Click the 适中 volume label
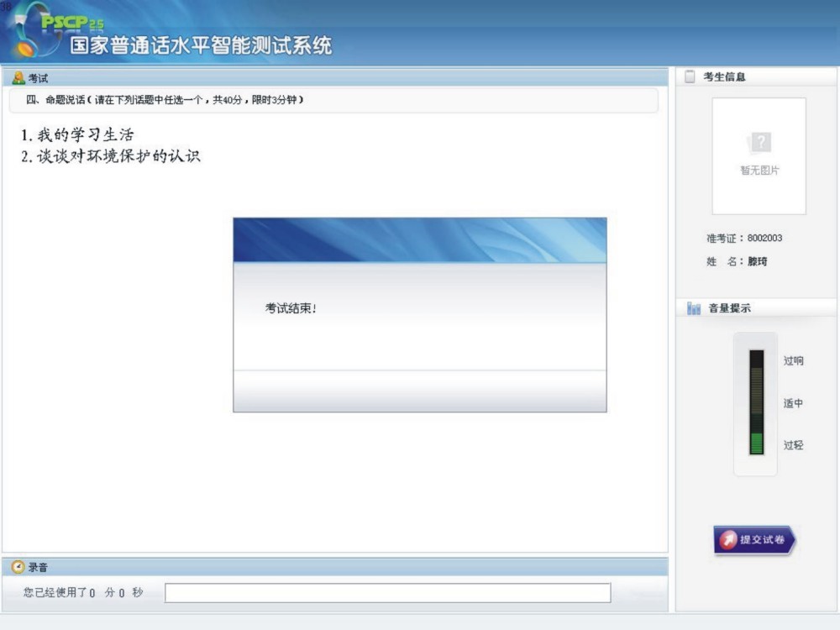This screenshot has height=630, width=840. point(793,403)
